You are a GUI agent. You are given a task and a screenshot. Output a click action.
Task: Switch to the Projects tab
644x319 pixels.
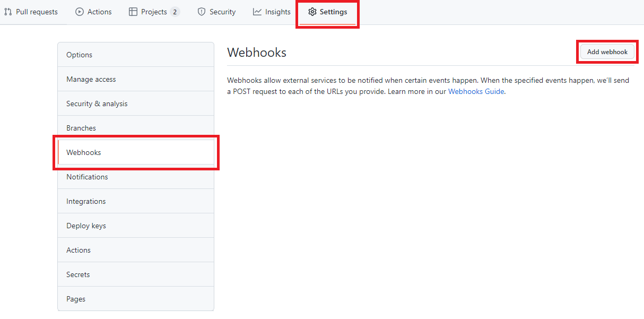[x=154, y=12]
